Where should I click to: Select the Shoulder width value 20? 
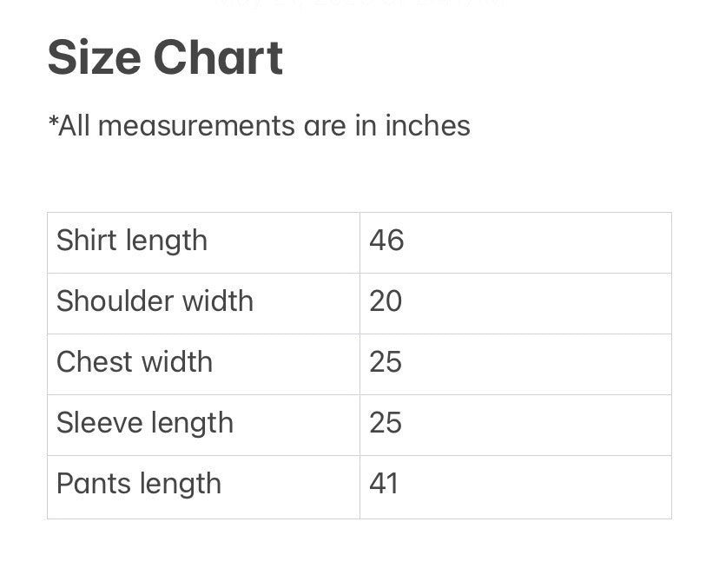[x=386, y=301]
